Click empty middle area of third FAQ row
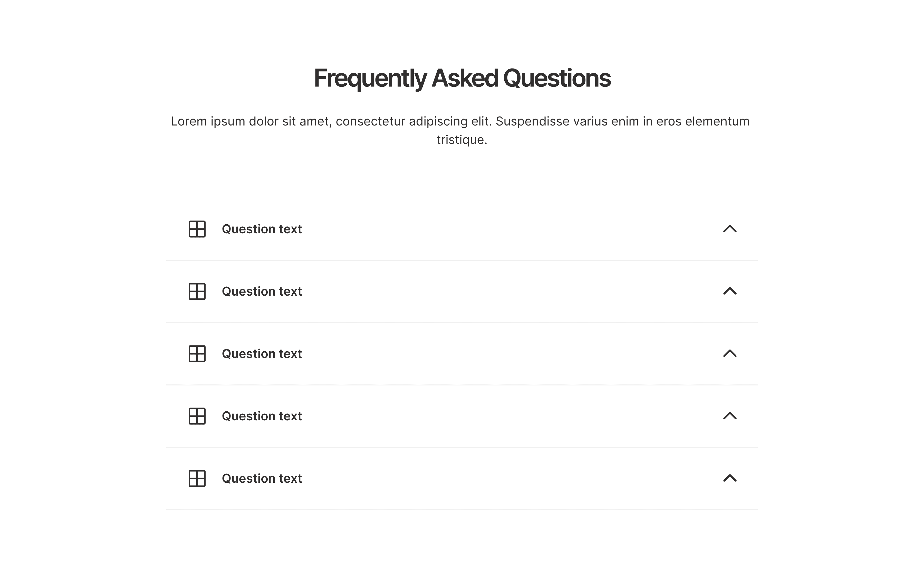The height and width of the screenshot is (571, 924). [510, 353]
